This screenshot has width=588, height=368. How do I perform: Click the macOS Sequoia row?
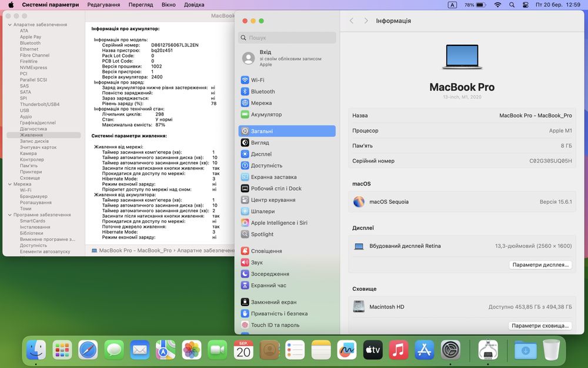point(462,201)
